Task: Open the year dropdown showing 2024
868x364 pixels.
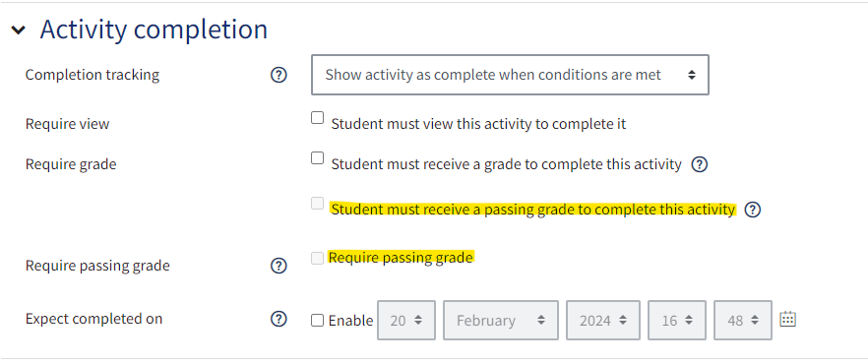Action: 603,321
